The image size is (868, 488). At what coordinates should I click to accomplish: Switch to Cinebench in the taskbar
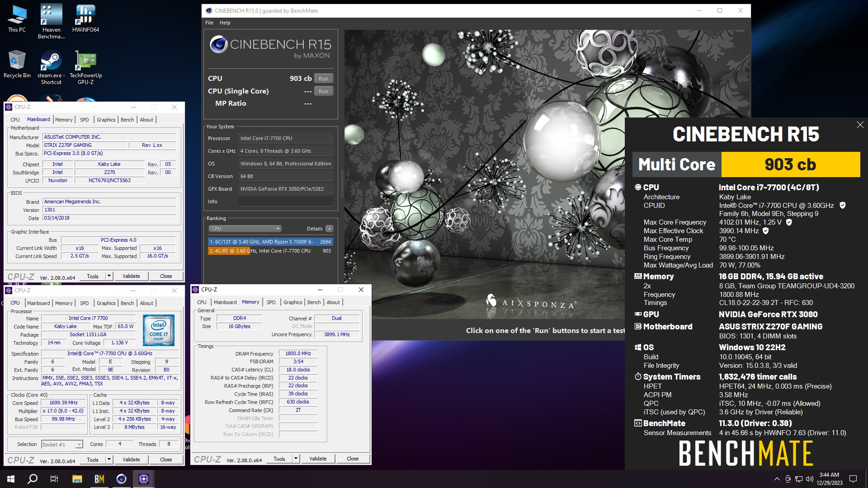(x=121, y=479)
